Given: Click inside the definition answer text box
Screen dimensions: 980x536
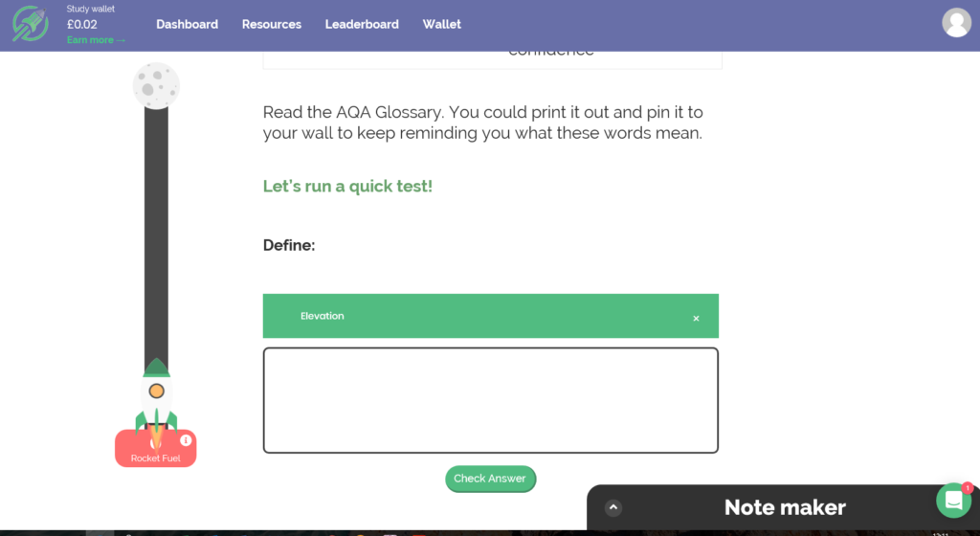Looking at the screenshot, I should [491, 400].
